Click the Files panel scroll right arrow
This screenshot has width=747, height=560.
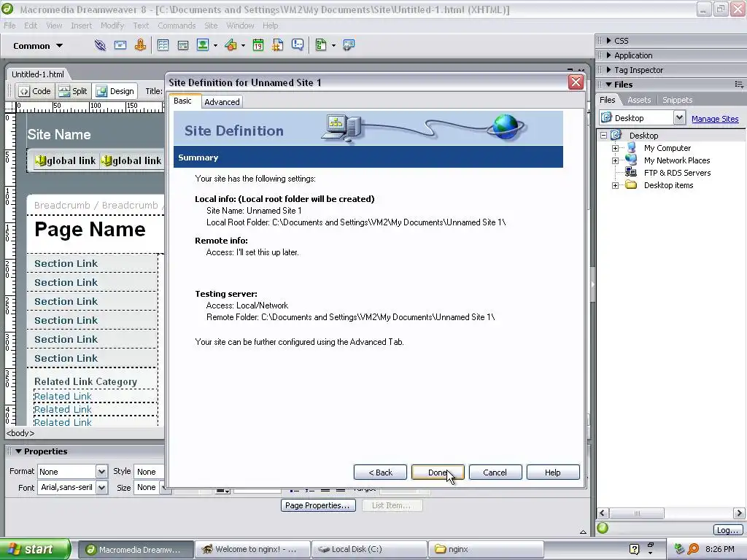(739, 513)
